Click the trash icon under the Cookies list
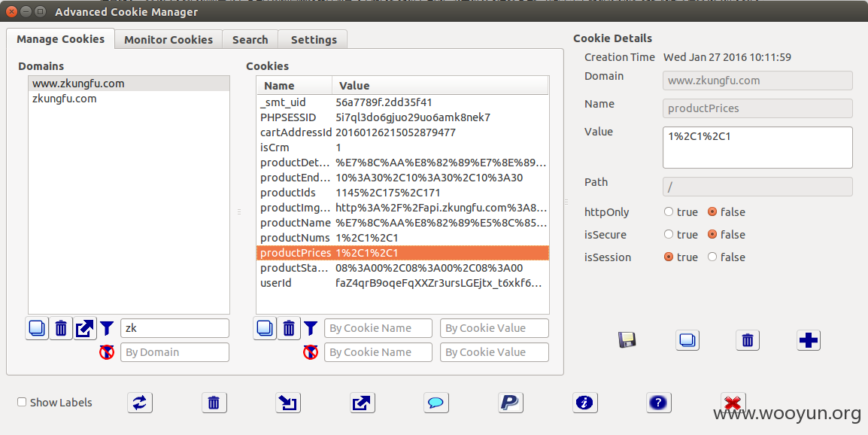 (288, 328)
